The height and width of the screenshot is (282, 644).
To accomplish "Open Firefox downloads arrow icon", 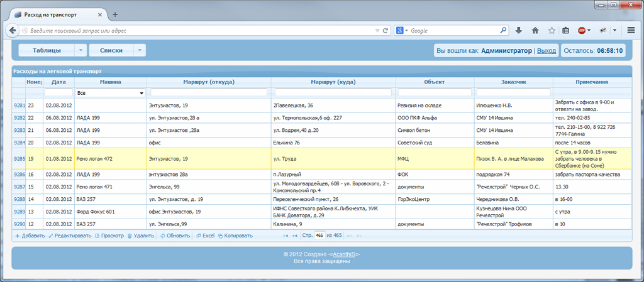I will click(x=518, y=30).
